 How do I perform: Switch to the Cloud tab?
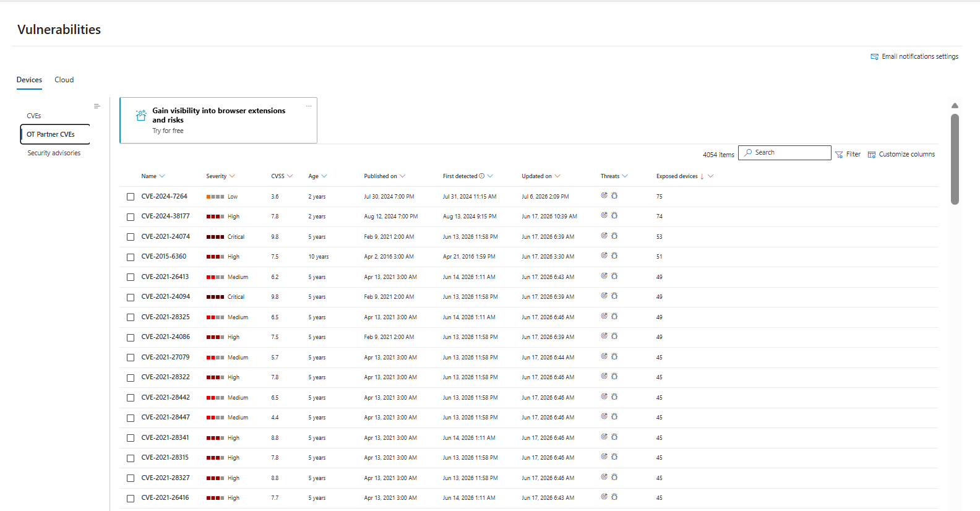coord(64,80)
